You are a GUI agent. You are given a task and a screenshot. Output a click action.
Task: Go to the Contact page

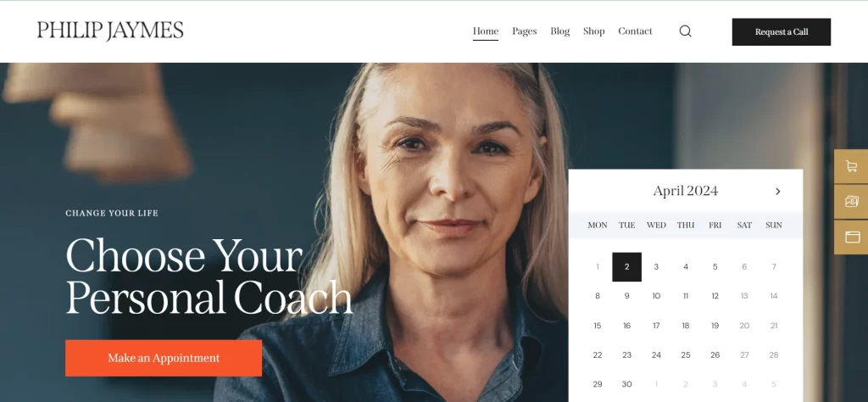coord(635,31)
